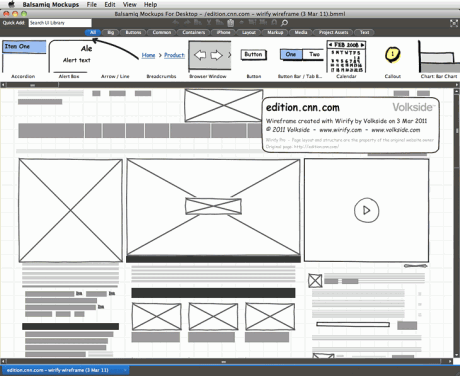The width and height of the screenshot is (460, 376).
Task: Choose the Calendar control in library
Action: 346,59
